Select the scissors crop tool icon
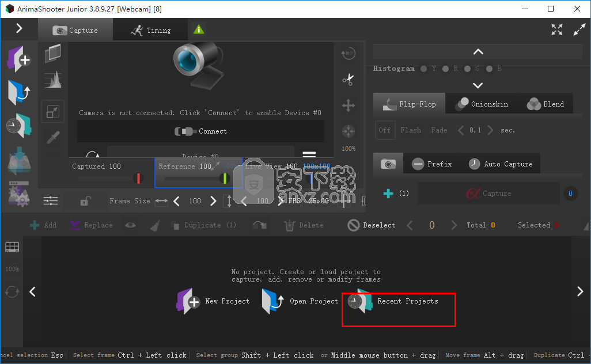 point(348,79)
